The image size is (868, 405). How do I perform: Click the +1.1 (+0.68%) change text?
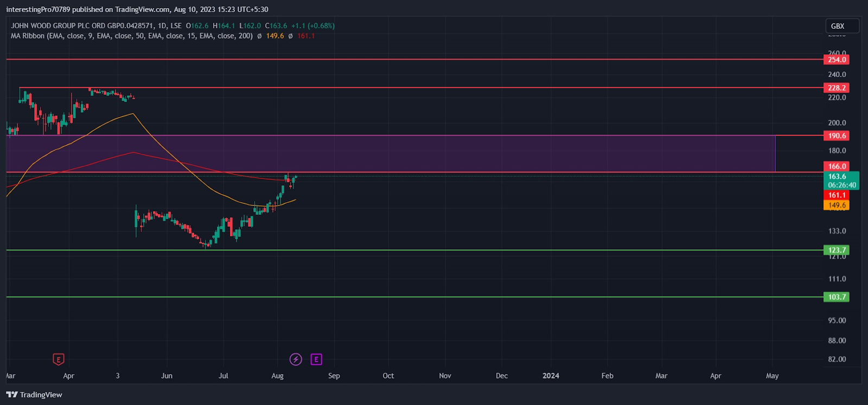[313, 25]
